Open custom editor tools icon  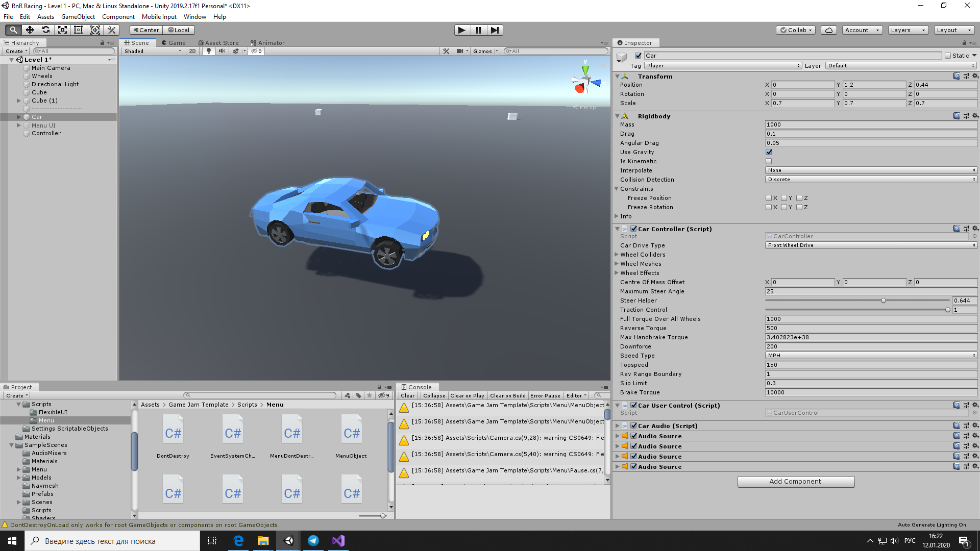[x=111, y=30]
